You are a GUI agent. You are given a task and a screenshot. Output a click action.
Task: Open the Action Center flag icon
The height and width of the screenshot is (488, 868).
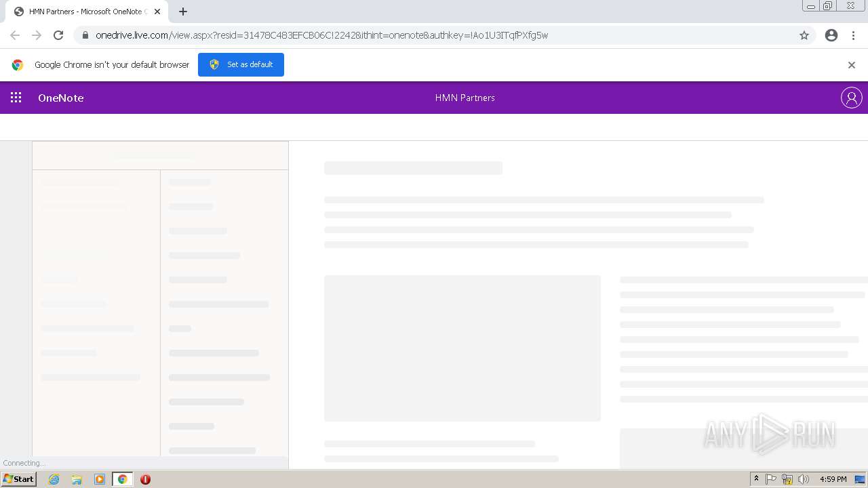coord(771,479)
